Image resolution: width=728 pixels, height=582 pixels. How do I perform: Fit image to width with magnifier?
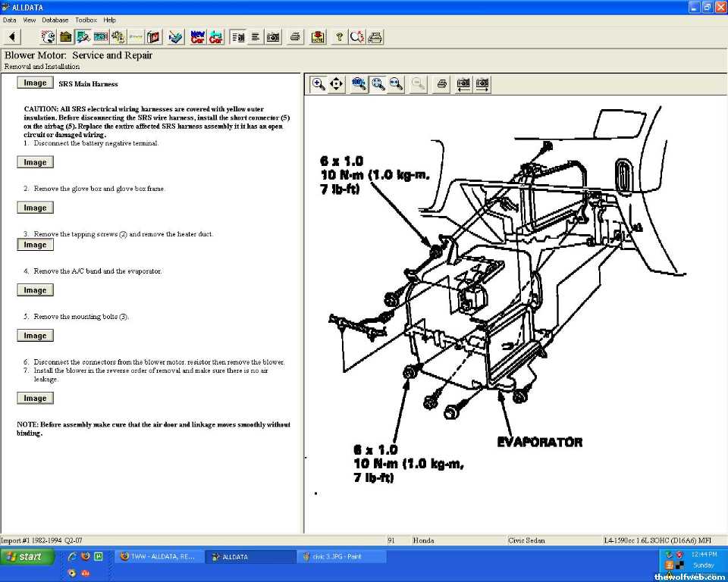click(396, 84)
